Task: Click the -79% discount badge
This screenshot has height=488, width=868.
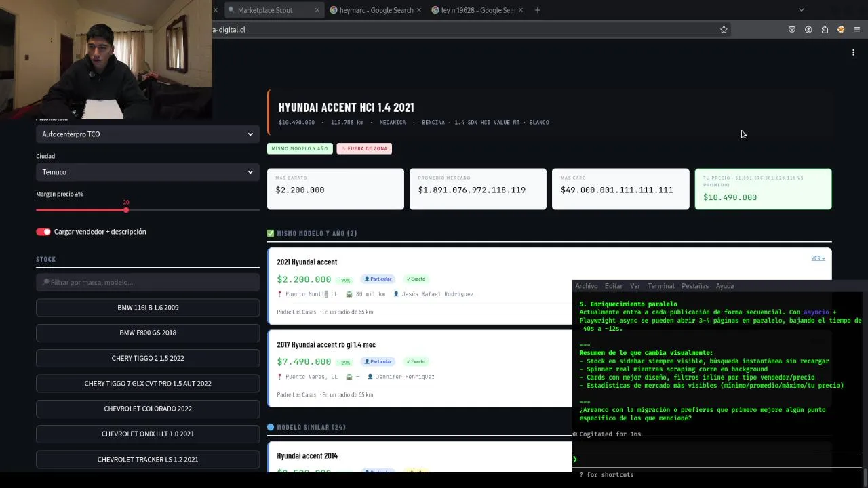Action: tap(344, 279)
